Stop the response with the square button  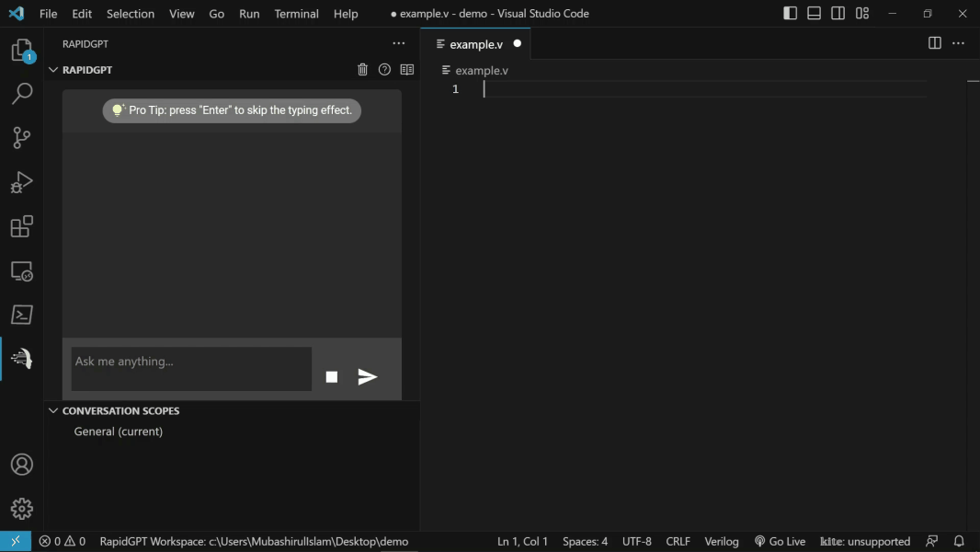click(332, 377)
